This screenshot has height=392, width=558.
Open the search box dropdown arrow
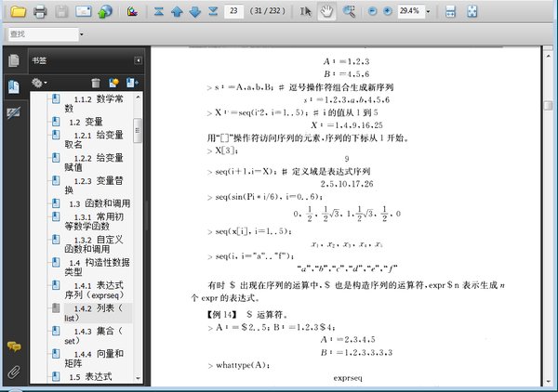(82, 34)
